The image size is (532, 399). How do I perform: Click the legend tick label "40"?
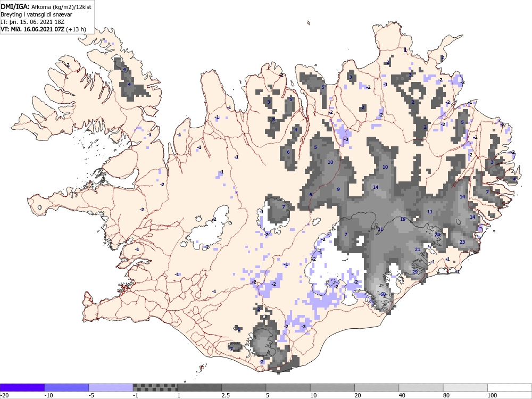point(402,395)
